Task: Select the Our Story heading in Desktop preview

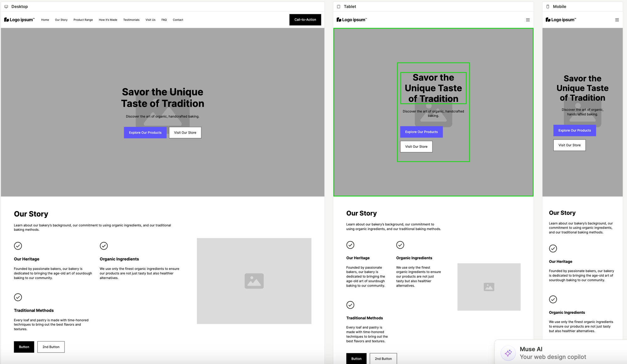Action: click(31, 214)
